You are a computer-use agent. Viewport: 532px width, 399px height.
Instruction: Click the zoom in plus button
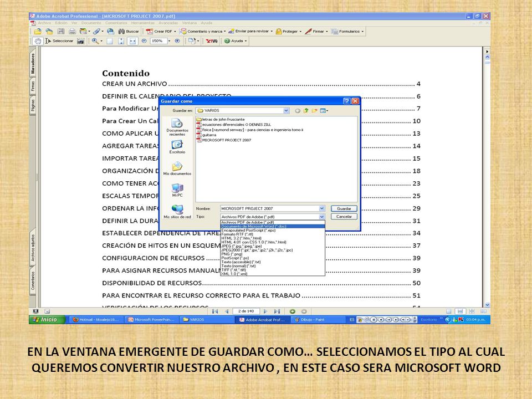tap(177, 41)
